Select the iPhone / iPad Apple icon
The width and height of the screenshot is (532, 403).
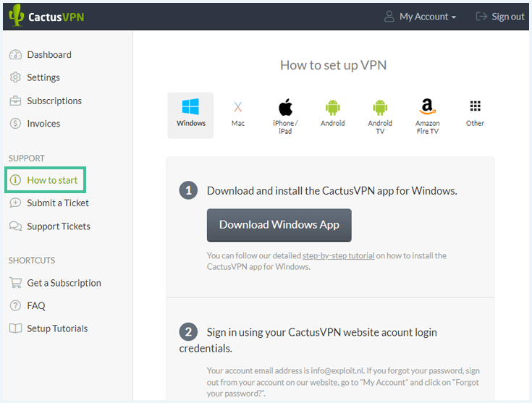pyautogui.click(x=285, y=107)
